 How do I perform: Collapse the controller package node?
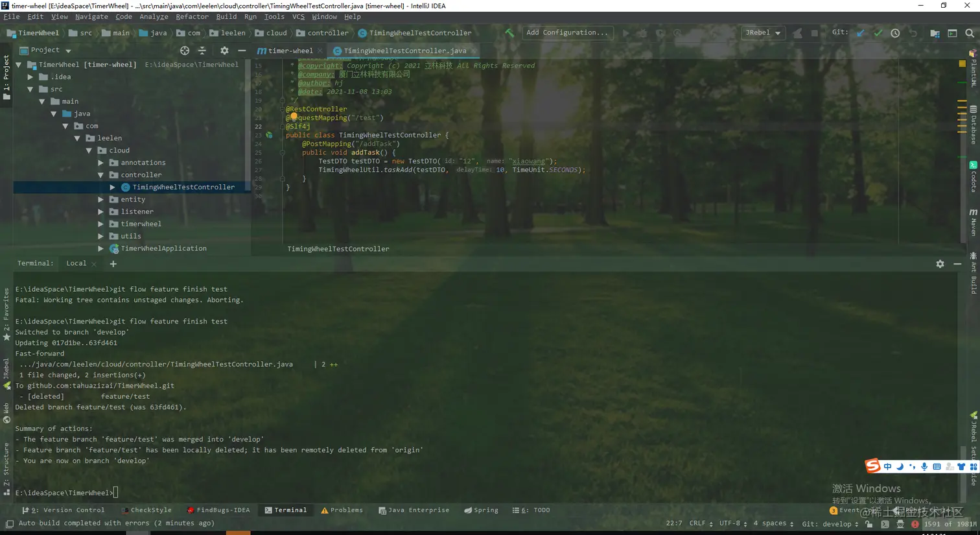[x=100, y=175]
